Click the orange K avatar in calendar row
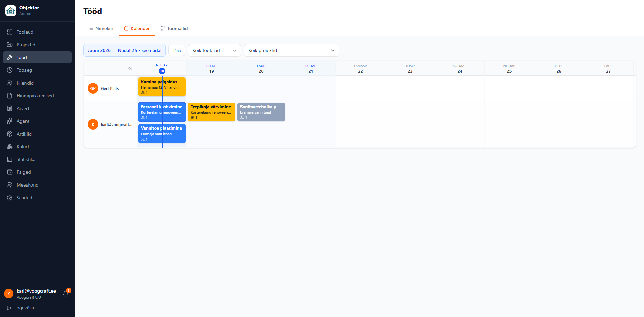The image size is (644, 317). coord(93,124)
